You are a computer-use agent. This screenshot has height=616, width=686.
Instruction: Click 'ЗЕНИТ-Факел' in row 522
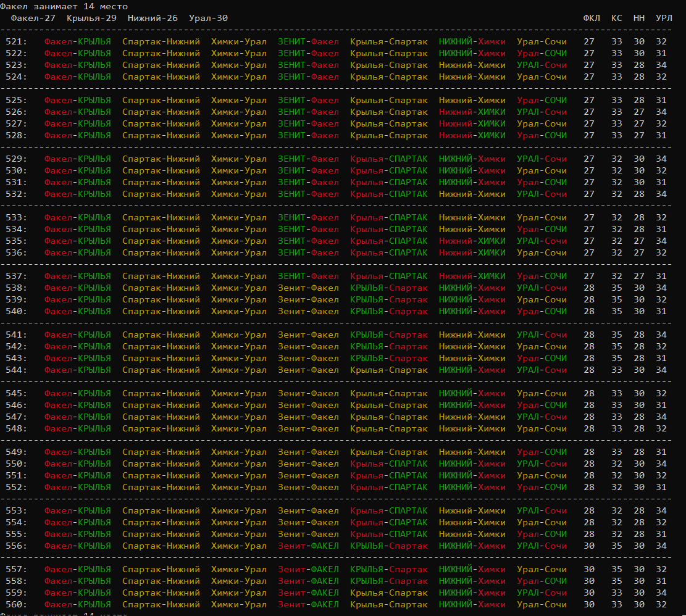coord(309,53)
